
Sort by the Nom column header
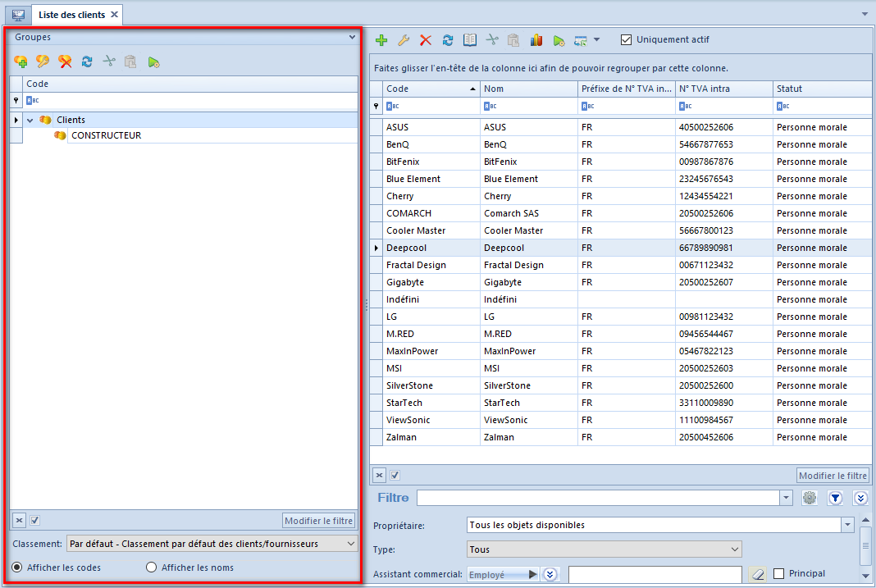[528, 89]
